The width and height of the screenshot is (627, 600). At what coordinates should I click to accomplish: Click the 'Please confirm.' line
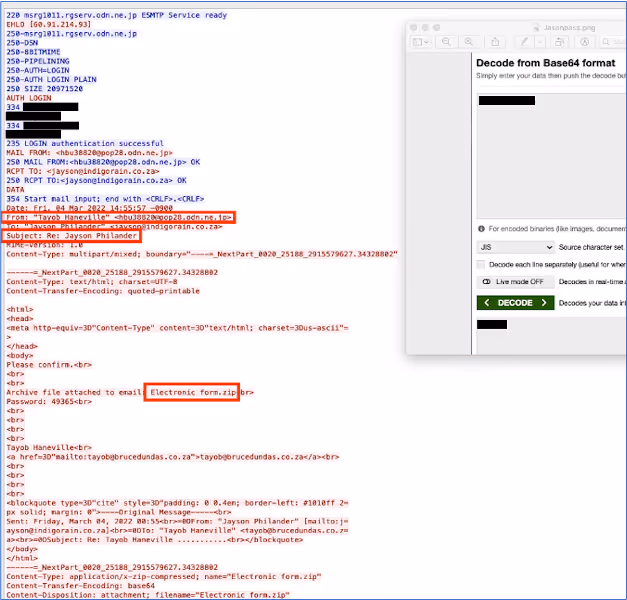(49, 365)
